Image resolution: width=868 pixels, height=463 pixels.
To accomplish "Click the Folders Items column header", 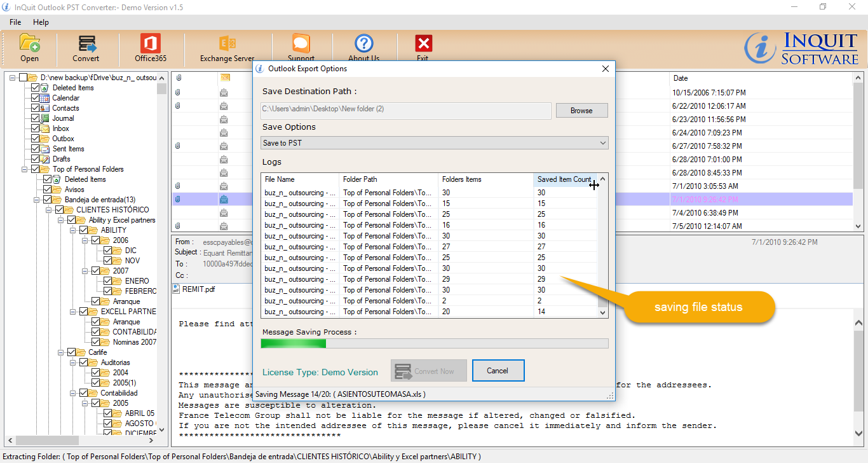I will coord(485,179).
